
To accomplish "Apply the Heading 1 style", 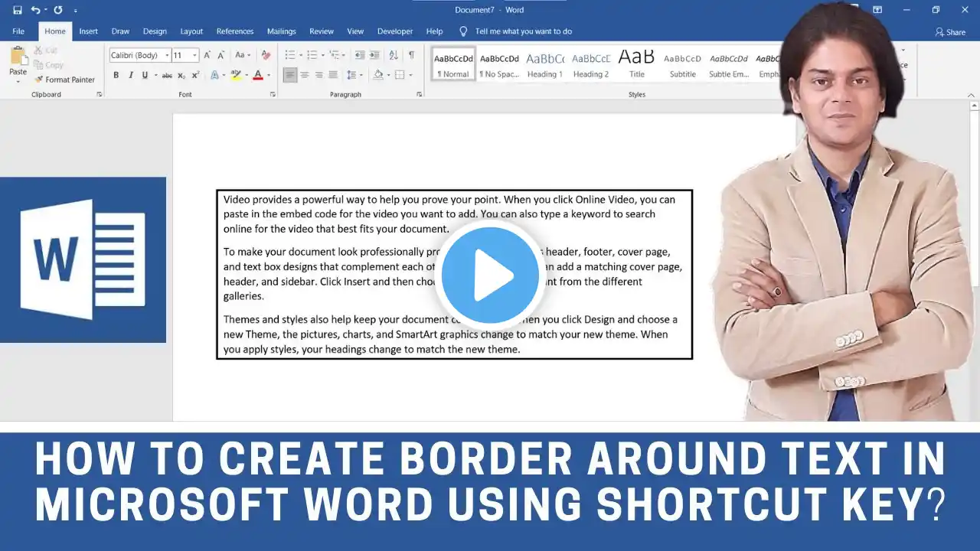I will pos(545,64).
